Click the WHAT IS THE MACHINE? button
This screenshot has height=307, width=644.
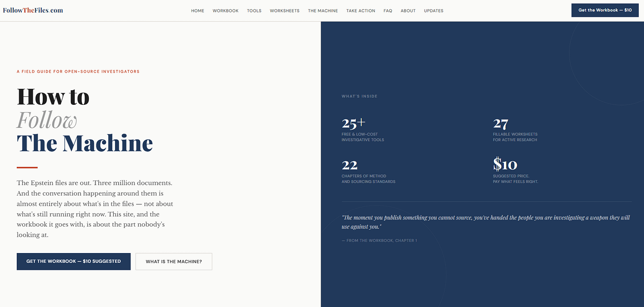pos(174,261)
